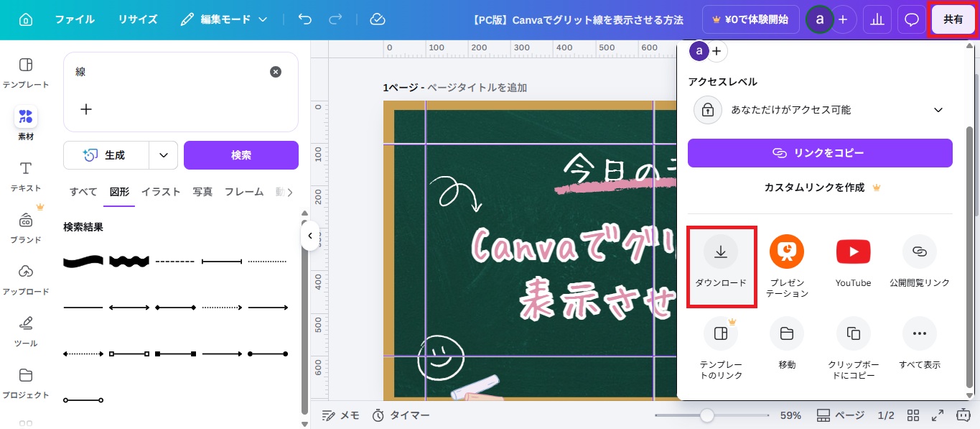
Task: Go to Canva home icon
Action: point(26,19)
